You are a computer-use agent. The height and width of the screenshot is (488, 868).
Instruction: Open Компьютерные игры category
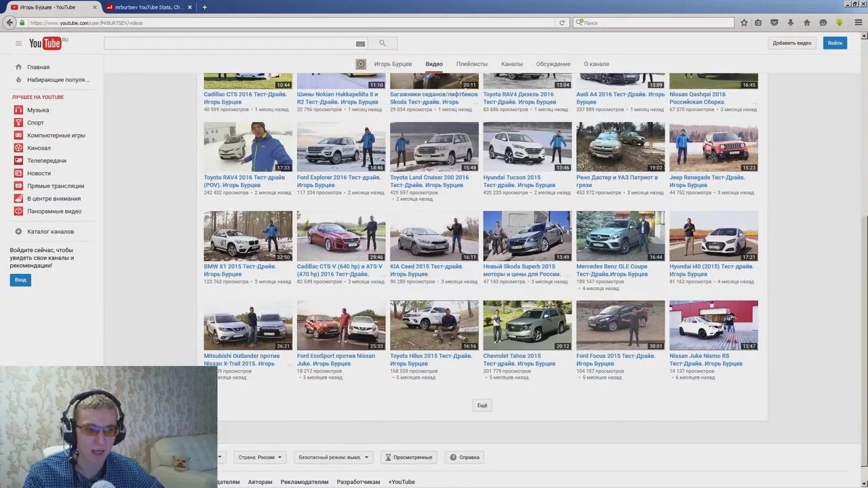point(56,135)
